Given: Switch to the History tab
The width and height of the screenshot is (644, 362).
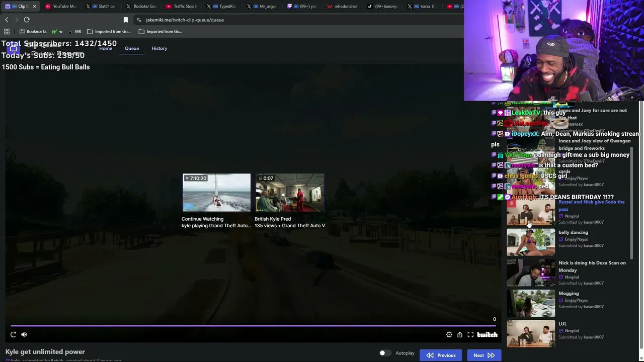Looking at the screenshot, I should [x=159, y=48].
